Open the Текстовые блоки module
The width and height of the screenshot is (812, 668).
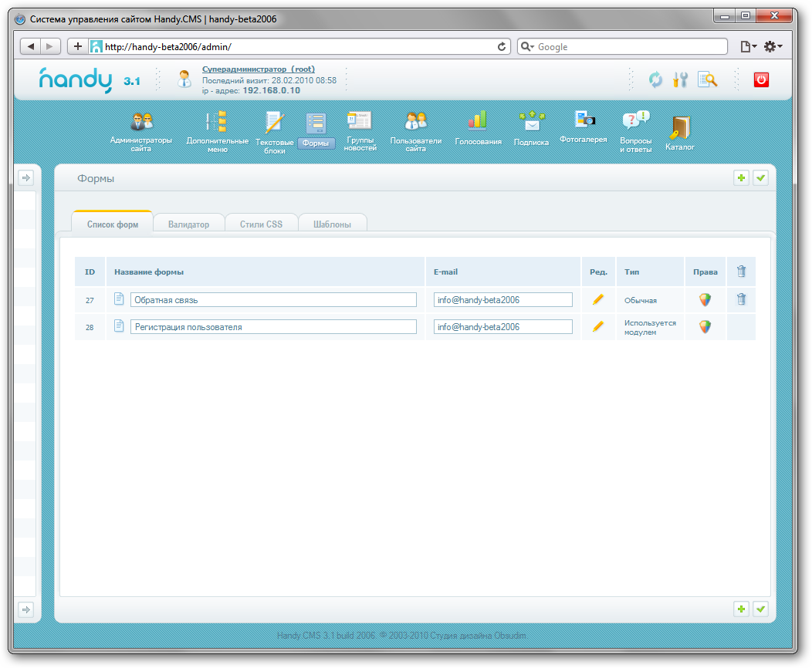[x=275, y=132]
